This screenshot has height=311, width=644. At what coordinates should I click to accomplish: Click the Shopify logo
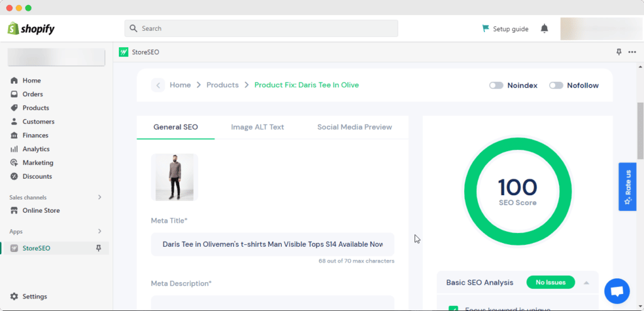[31, 28]
